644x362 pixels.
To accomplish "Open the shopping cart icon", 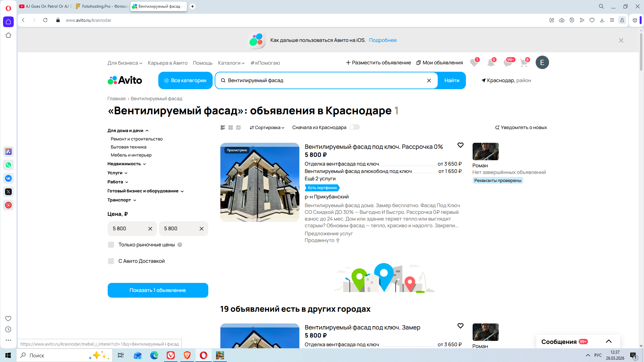I will (x=524, y=63).
